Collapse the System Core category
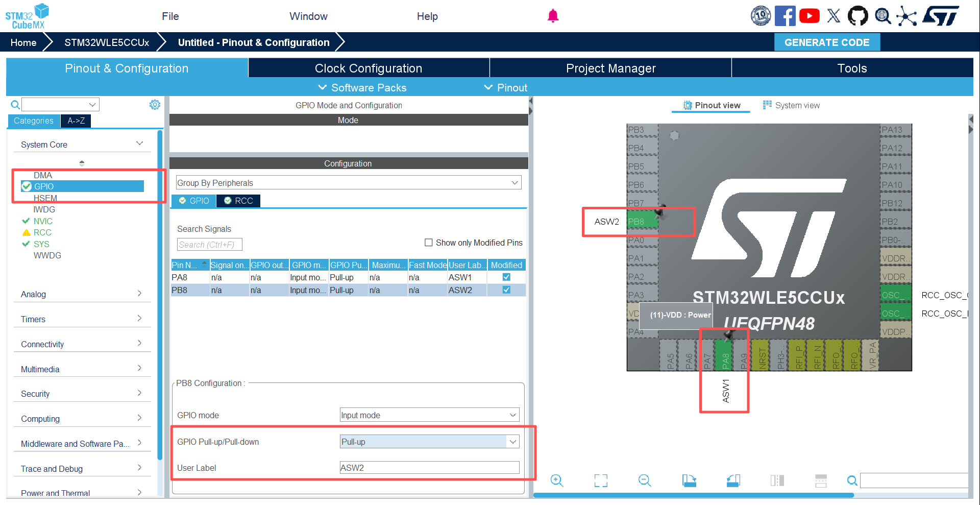The image size is (980, 505). 139,143
